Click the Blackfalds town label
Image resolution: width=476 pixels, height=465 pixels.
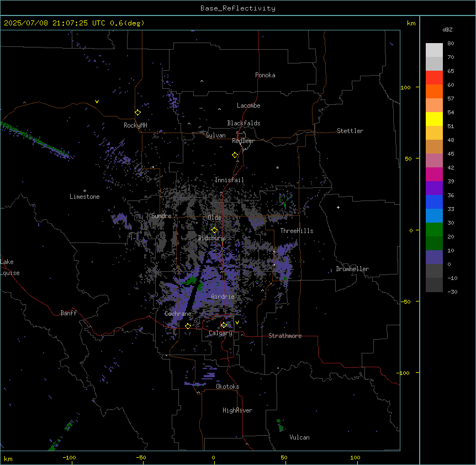pos(244,123)
